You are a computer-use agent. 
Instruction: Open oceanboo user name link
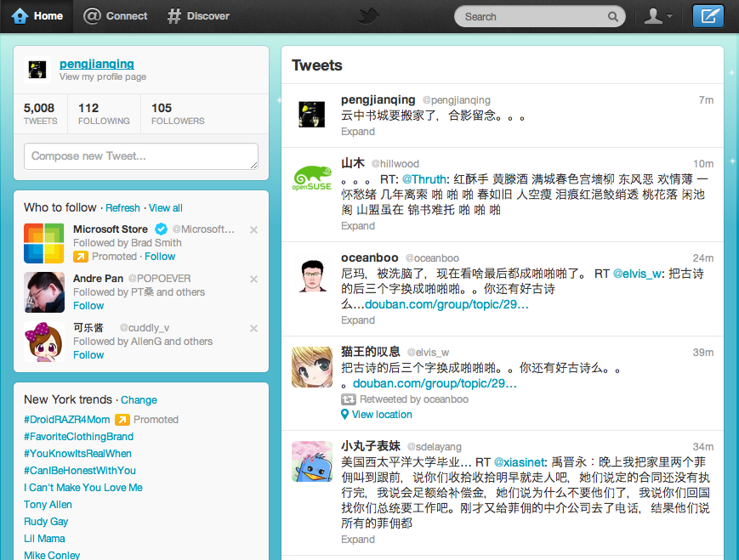click(369, 257)
